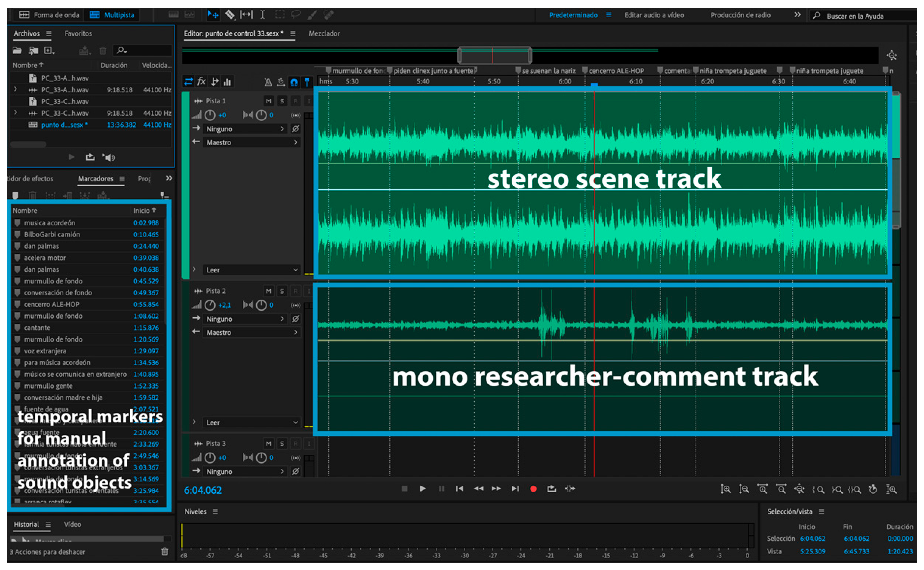This screenshot has height=570, width=924.
Task: Expand the first PC_33-A wav file row
Action: [16, 89]
